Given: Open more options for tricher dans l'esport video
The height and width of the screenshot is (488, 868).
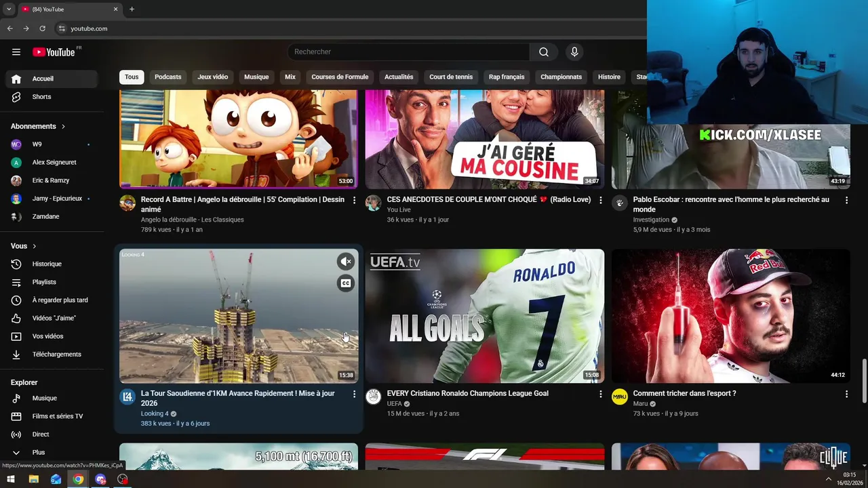Looking at the screenshot, I should pyautogui.click(x=846, y=394).
